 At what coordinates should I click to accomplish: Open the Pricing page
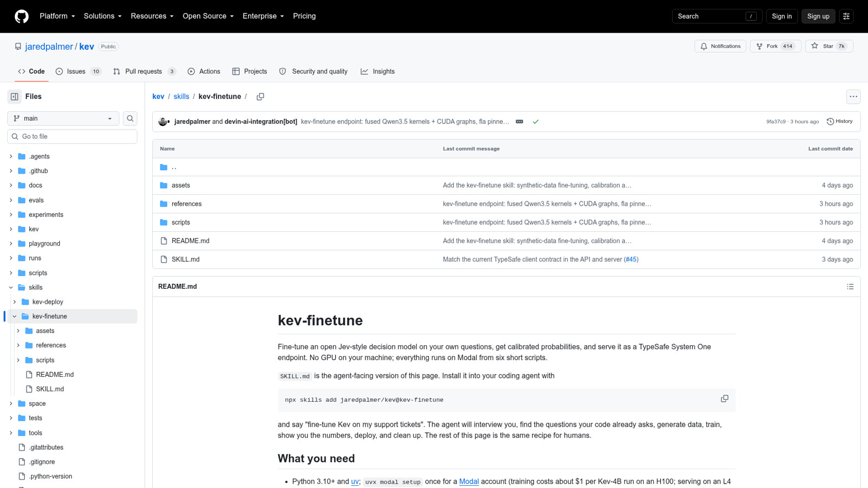click(304, 16)
